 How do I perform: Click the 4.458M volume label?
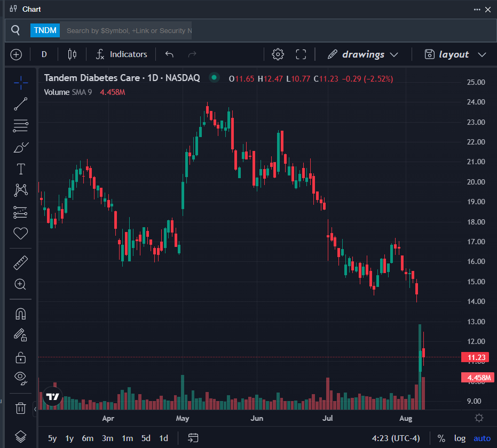click(x=478, y=378)
